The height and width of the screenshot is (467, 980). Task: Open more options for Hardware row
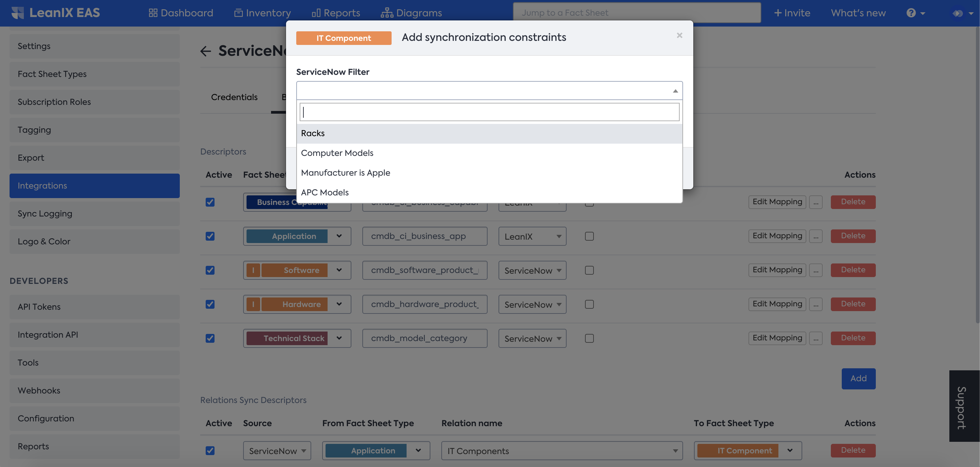pos(816,304)
